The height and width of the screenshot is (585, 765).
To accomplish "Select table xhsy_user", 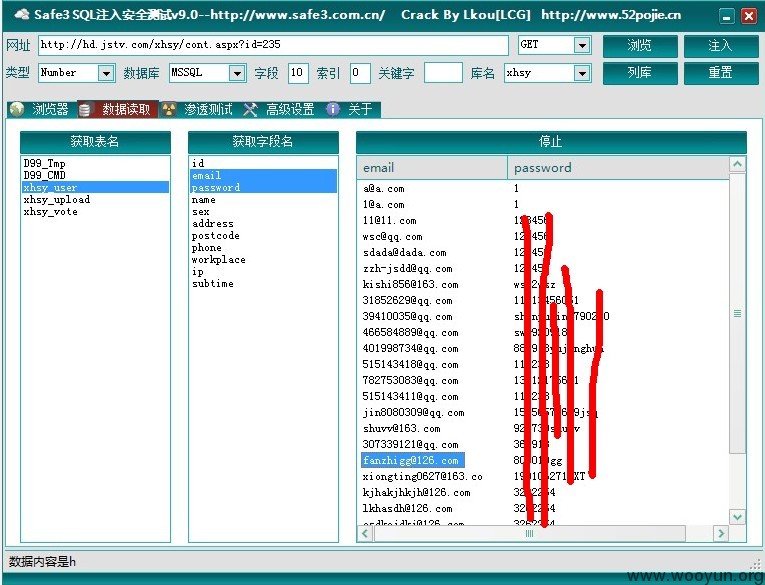I will pos(95,187).
